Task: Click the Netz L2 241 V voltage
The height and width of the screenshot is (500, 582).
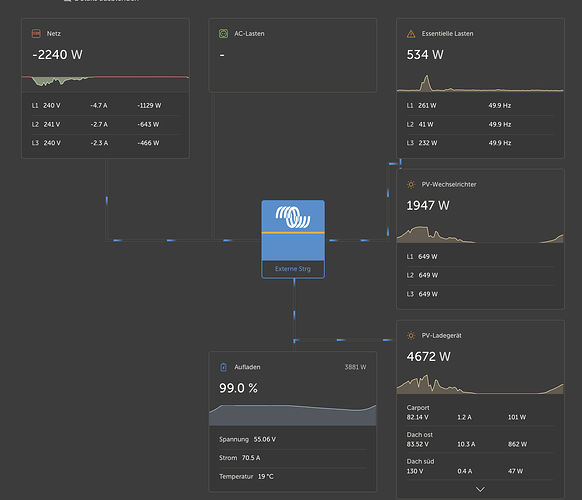Action: point(52,124)
